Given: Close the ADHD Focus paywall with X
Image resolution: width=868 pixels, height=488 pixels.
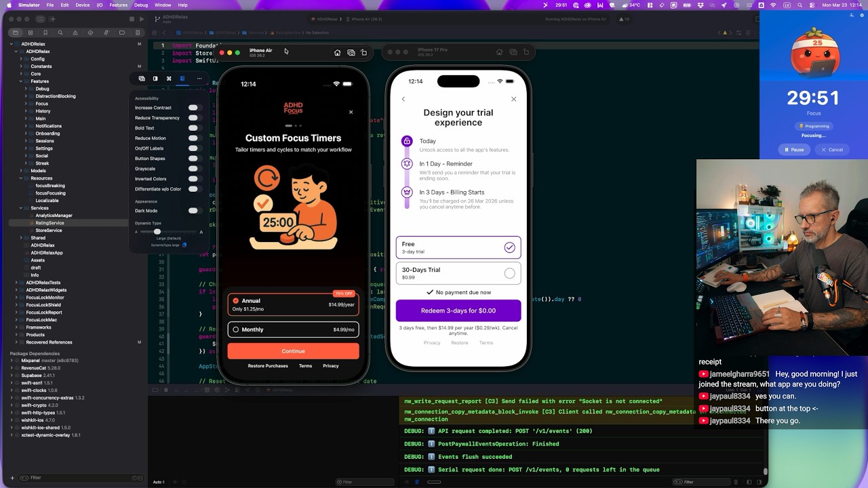Looking at the screenshot, I should pos(351,112).
